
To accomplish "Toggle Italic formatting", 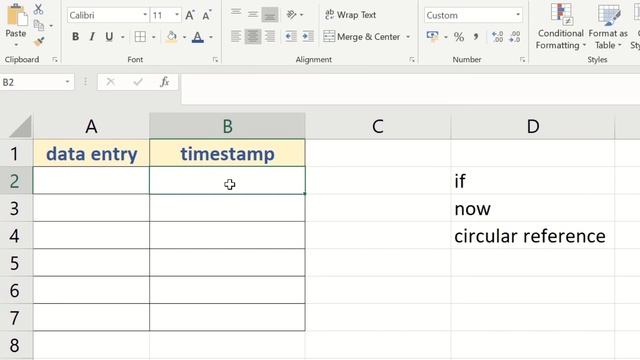I will (92, 37).
